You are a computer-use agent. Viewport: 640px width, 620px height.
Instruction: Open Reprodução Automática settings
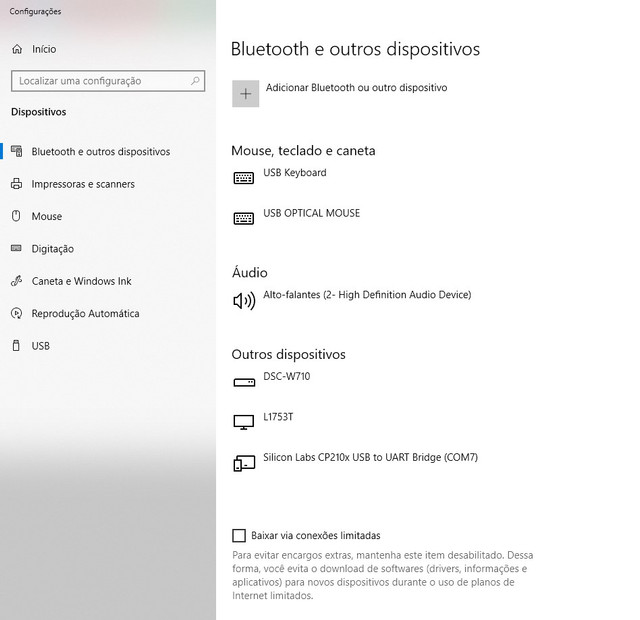(85, 314)
